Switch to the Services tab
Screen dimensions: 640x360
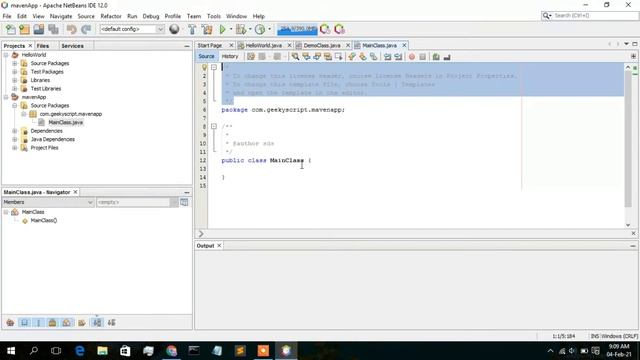coord(72,46)
